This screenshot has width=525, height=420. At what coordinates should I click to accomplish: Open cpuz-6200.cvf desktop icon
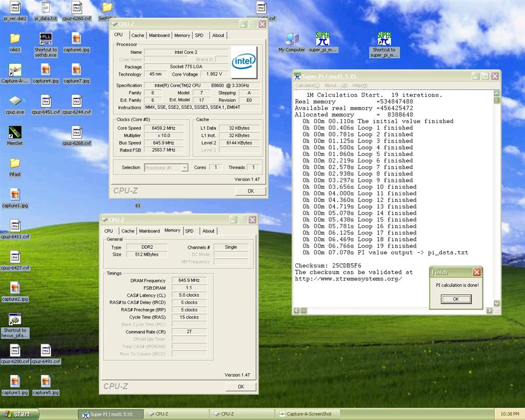15,354
